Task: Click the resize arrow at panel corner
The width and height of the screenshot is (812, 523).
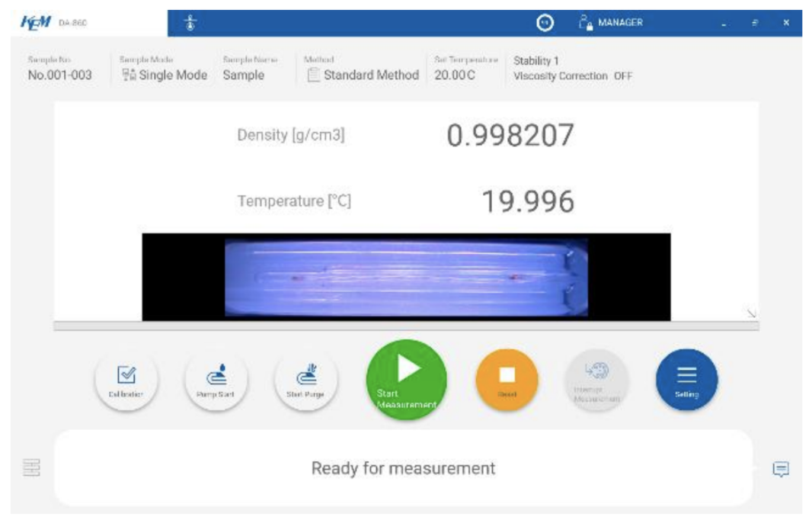Action: (x=751, y=313)
